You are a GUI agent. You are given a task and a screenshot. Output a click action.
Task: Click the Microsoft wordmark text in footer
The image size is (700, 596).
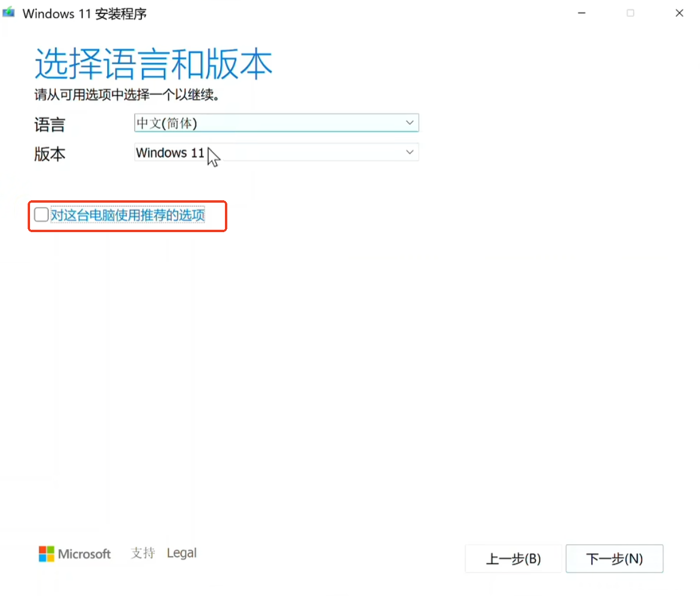pyautogui.click(x=84, y=554)
